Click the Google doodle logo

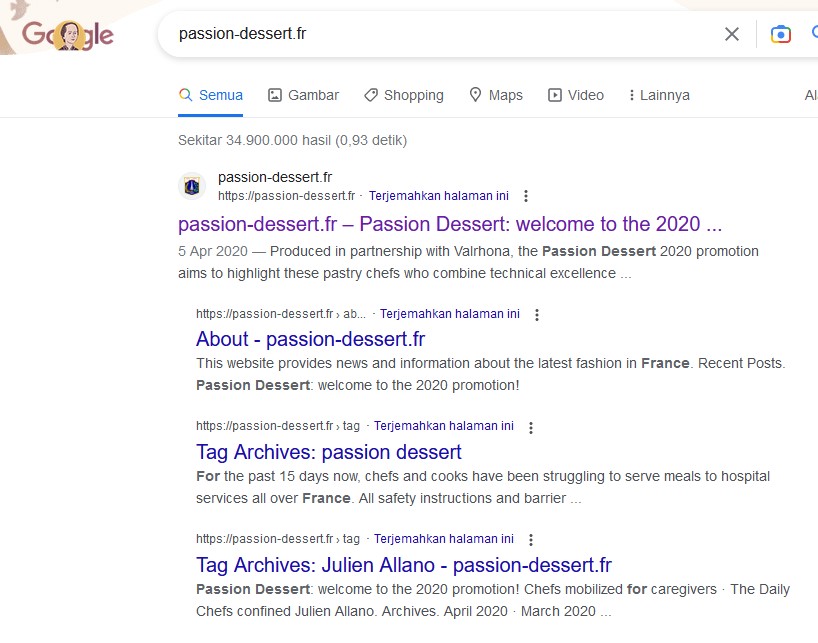[x=68, y=36]
